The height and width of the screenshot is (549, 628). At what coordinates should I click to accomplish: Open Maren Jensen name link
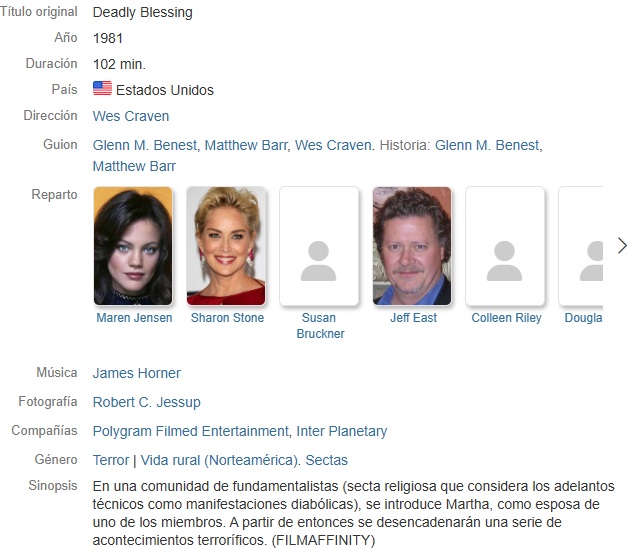(134, 318)
